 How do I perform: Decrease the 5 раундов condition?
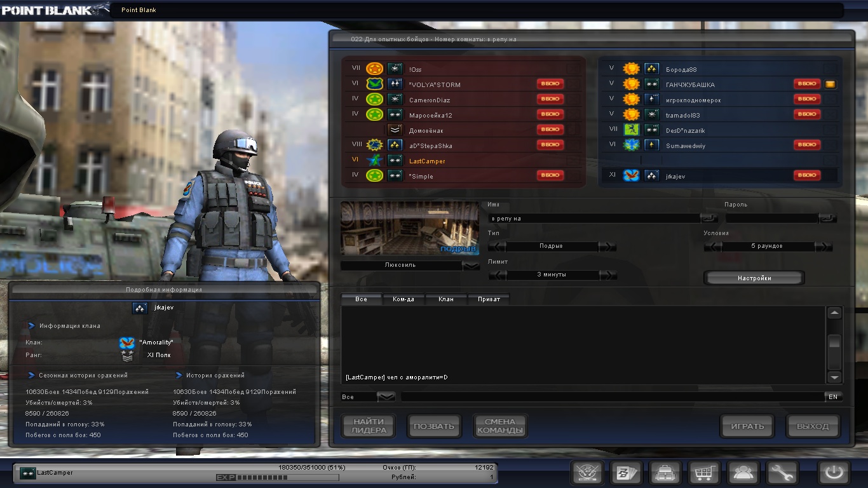(713, 247)
